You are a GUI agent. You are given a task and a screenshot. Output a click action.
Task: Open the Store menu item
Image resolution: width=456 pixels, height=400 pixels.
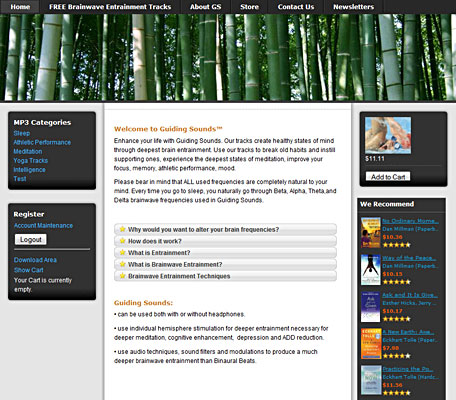click(249, 7)
